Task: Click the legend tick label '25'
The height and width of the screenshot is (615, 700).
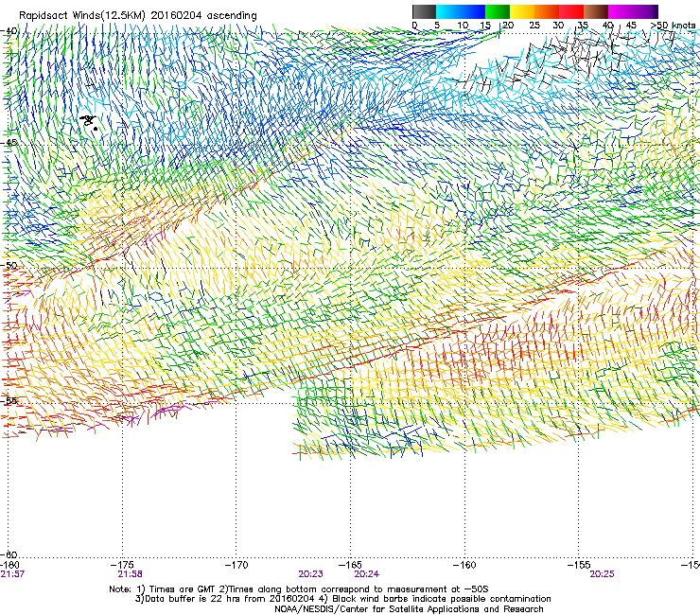Action: point(534,26)
